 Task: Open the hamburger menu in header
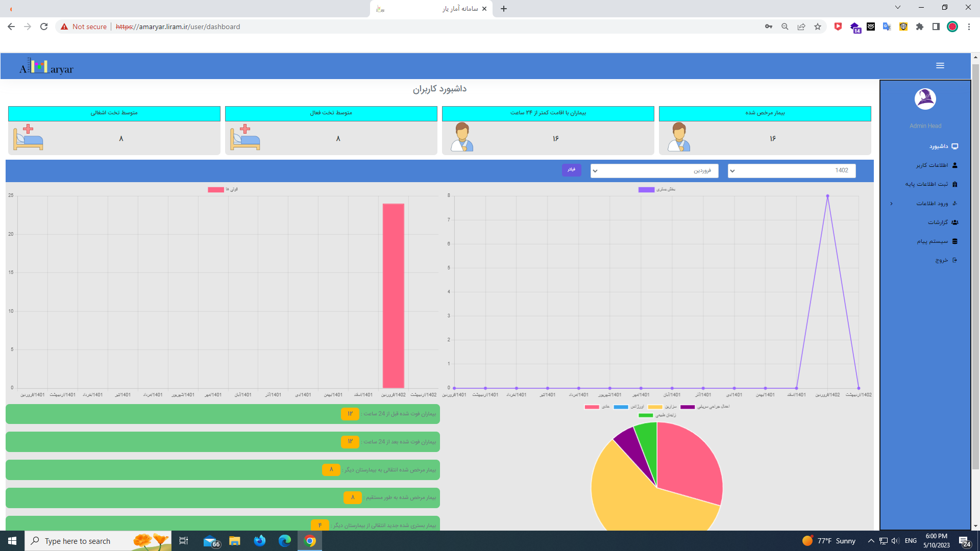click(x=940, y=66)
